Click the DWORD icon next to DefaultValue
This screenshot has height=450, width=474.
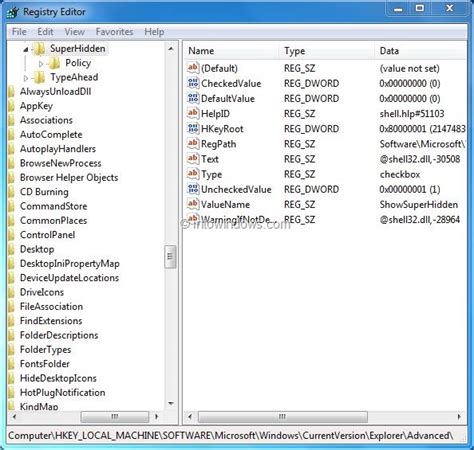tap(193, 98)
